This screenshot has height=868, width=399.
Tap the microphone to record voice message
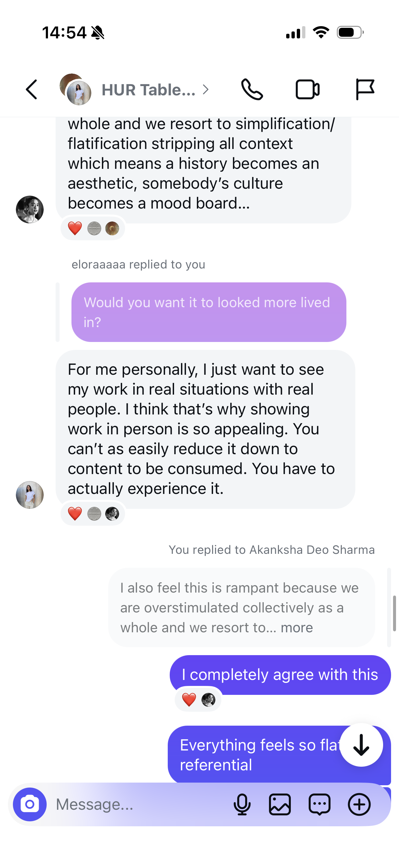pos(242,804)
